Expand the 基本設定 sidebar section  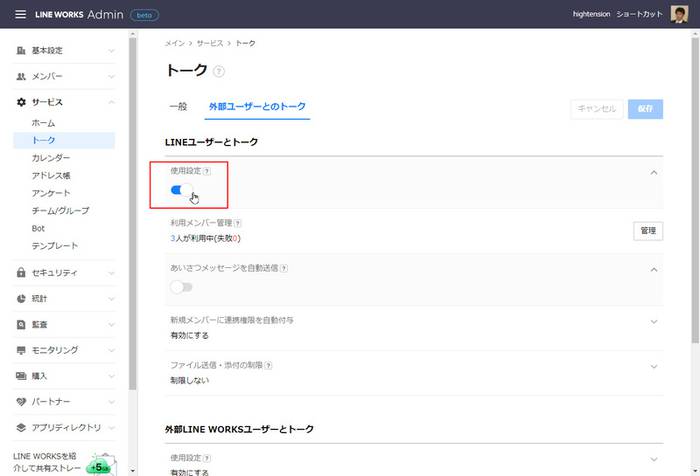pos(111,51)
